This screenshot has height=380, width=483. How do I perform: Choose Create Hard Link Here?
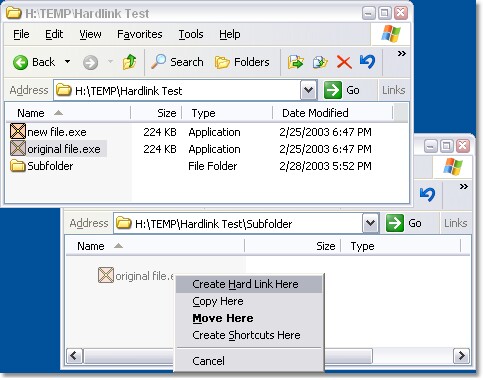tap(249, 284)
